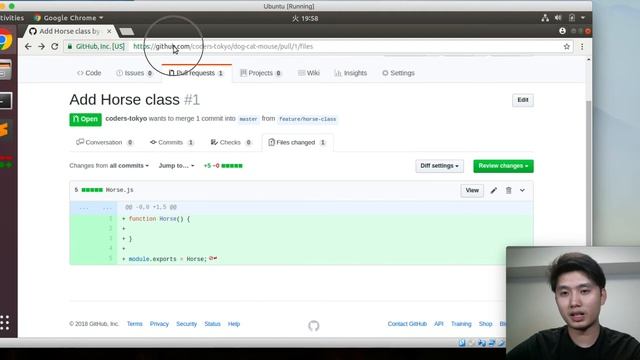Screen dimensions: 640x360
Task: Click the network icon in the top bar
Action: click(x=545, y=18)
